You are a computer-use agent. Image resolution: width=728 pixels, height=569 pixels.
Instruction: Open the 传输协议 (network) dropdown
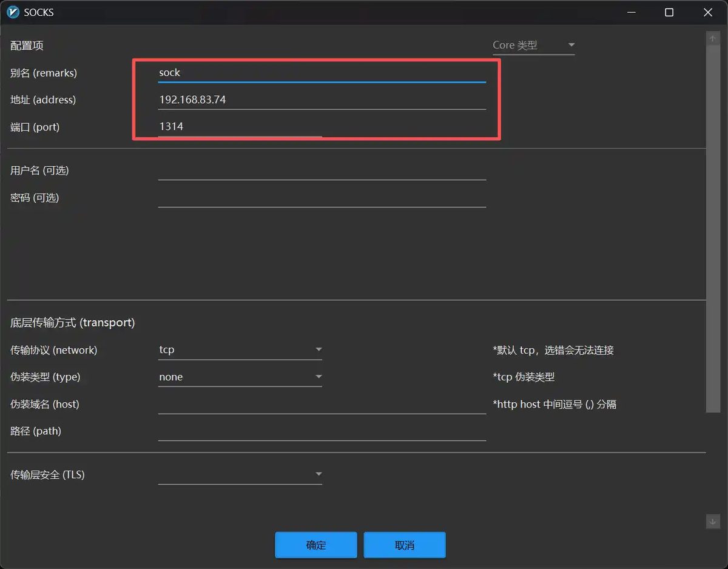[240, 350]
